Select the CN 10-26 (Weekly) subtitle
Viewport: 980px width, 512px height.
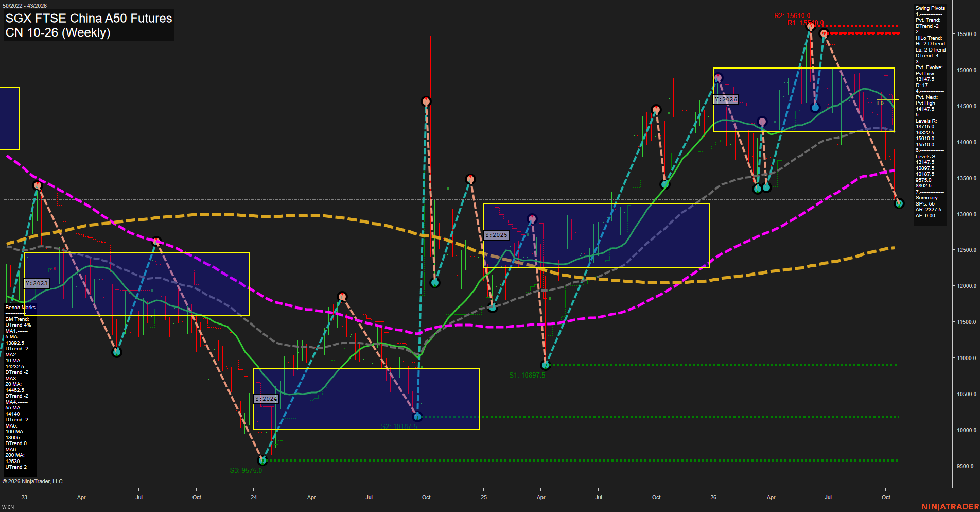[58, 32]
